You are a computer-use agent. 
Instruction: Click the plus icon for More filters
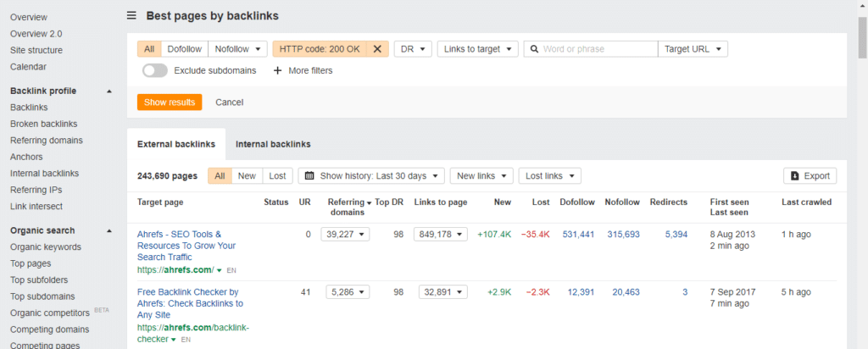point(277,71)
